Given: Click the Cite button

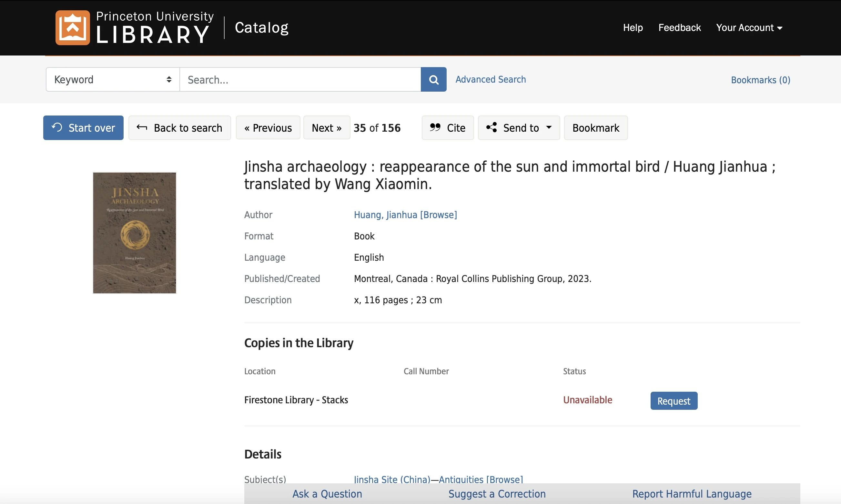Looking at the screenshot, I should [x=447, y=128].
